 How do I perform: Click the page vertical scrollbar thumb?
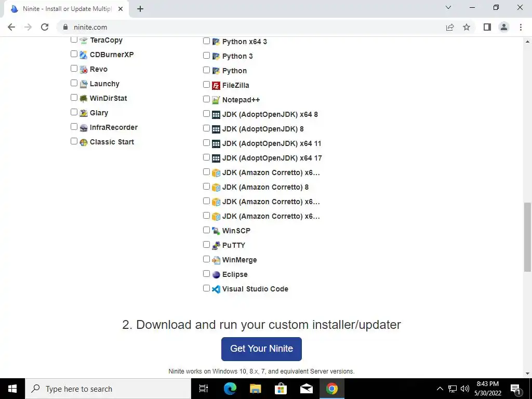(x=527, y=237)
